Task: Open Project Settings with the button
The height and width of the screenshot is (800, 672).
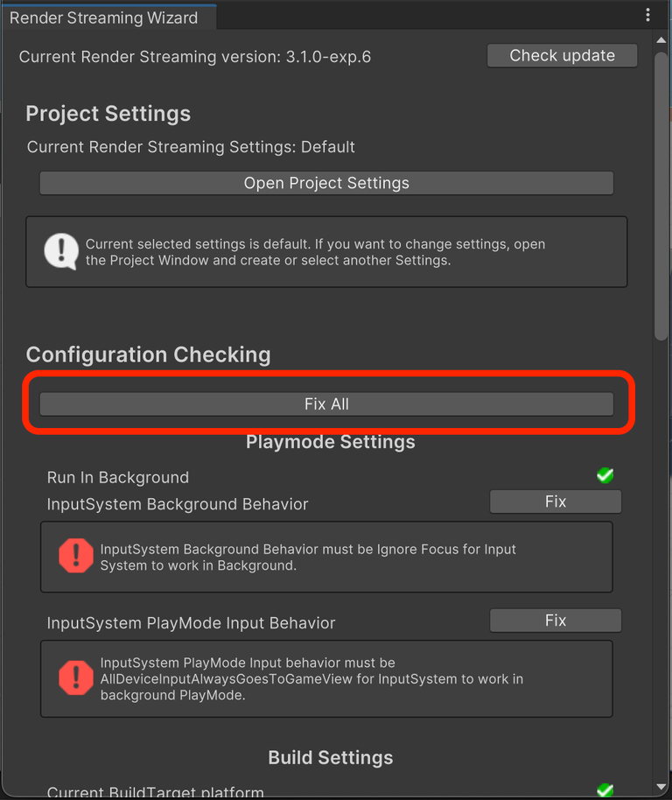Action: tap(326, 183)
